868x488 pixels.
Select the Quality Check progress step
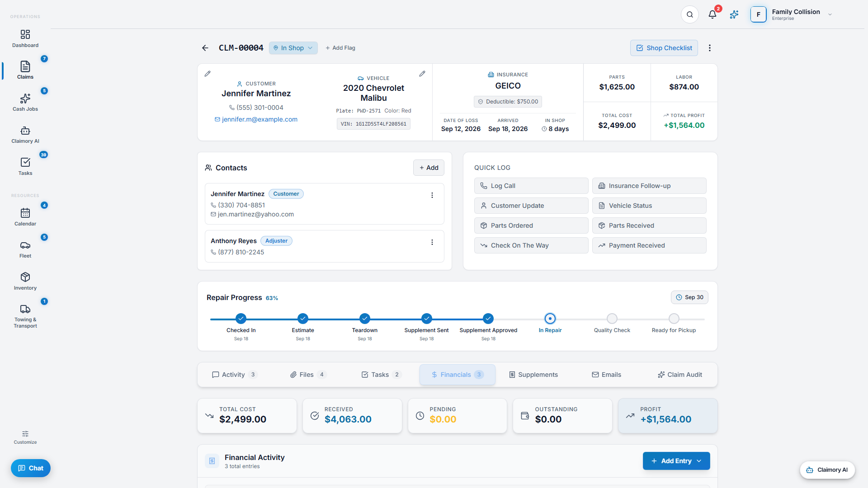pos(612,324)
